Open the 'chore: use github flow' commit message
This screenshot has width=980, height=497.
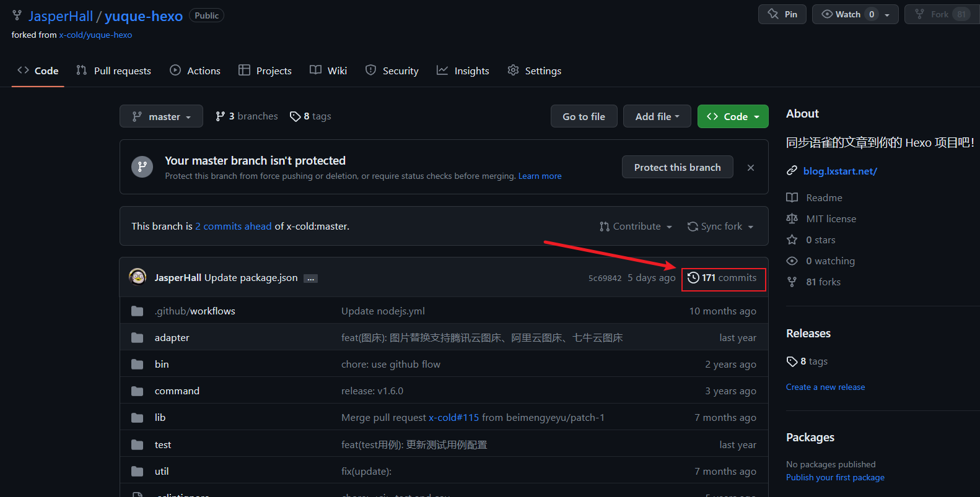[x=391, y=365]
